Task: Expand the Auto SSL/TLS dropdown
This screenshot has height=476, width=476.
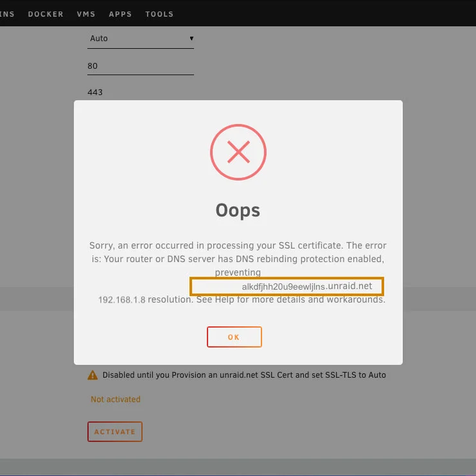Action: pos(141,39)
